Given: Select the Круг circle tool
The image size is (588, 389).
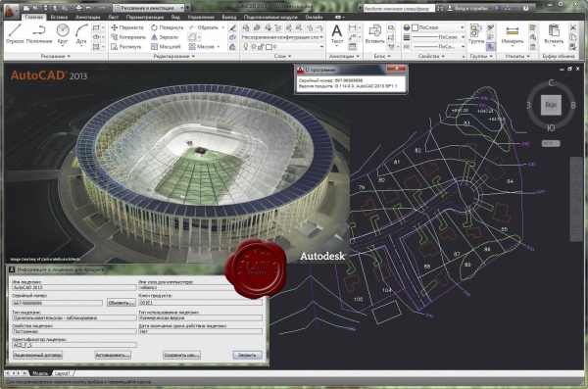Looking at the screenshot, I should (63, 33).
